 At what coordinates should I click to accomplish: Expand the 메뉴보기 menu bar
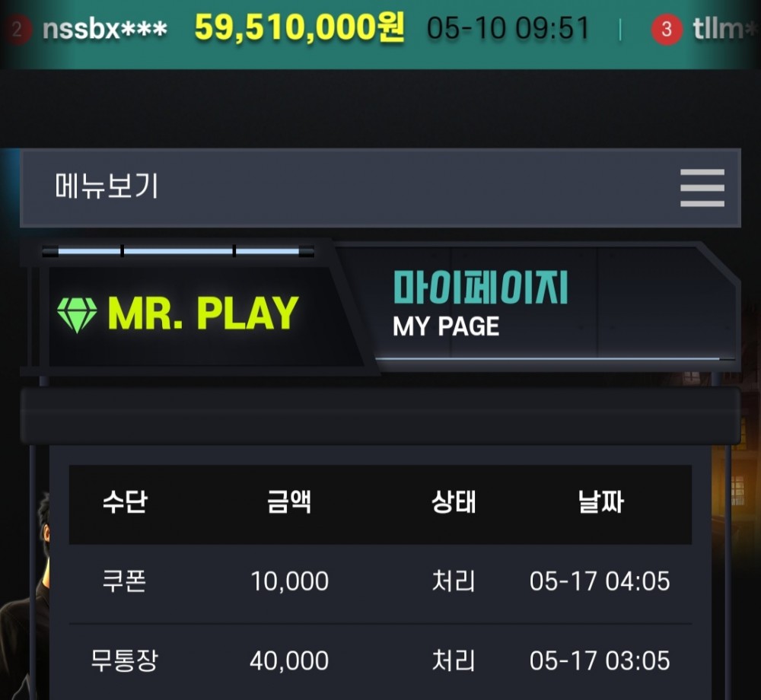pyautogui.click(x=380, y=188)
